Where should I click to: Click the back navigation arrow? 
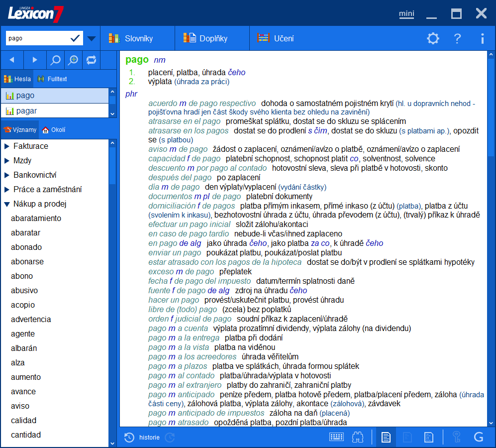click(x=12, y=60)
